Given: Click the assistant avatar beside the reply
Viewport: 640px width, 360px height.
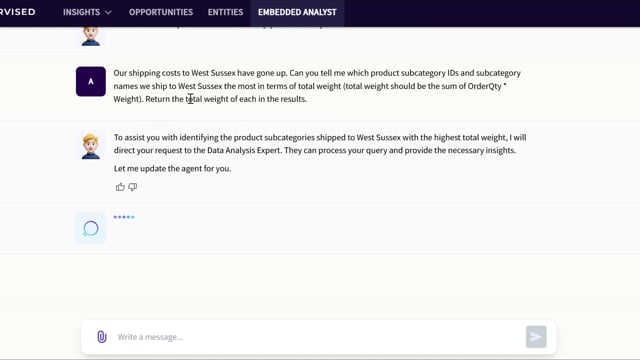Looking at the screenshot, I should (x=91, y=146).
